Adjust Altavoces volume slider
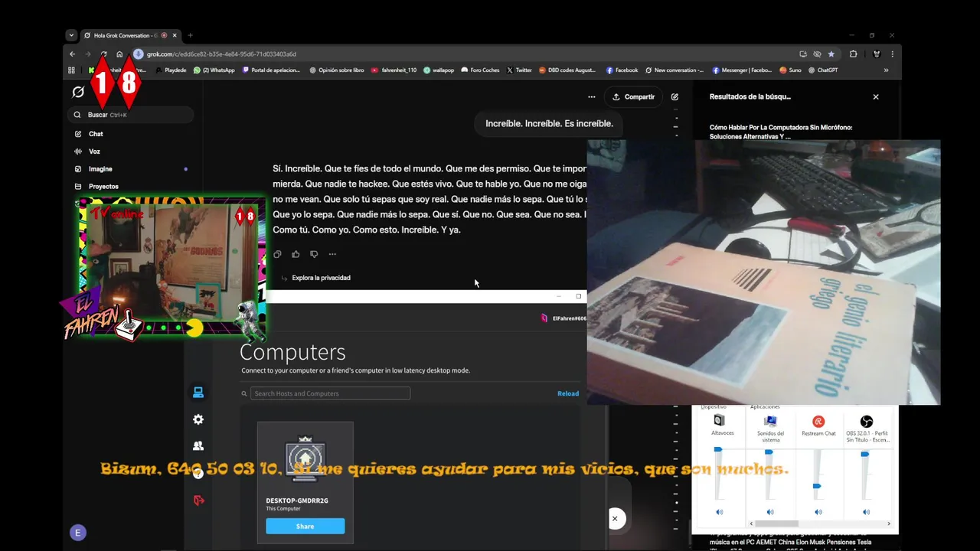The height and width of the screenshot is (551, 980). pos(718,450)
